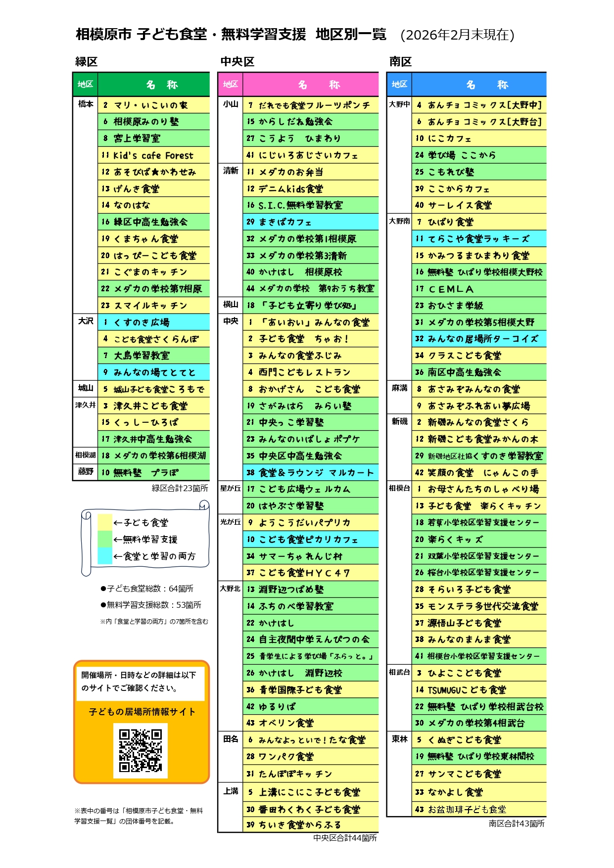The image size is (614, 868).
Task: Select the 田名 district cell
Action: [x=231, y=739]
